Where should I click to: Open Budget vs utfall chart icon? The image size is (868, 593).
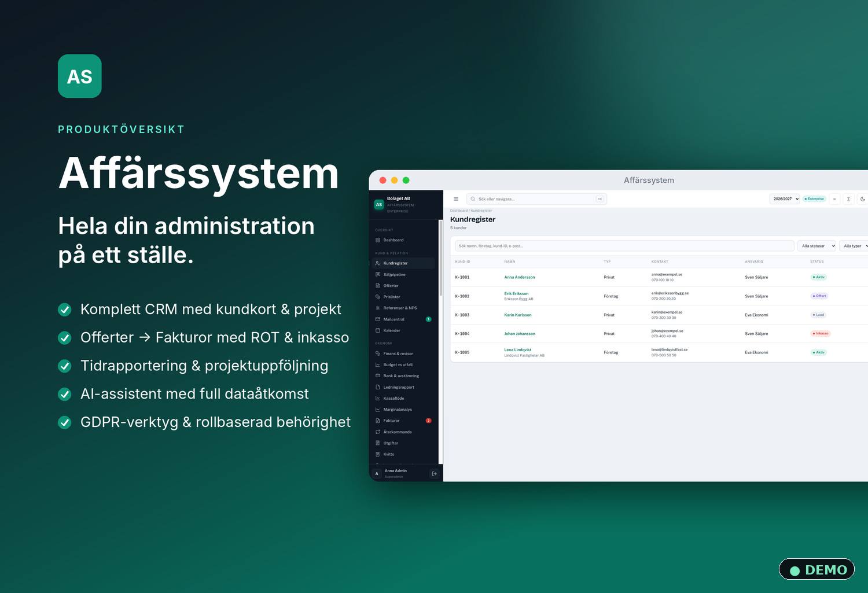tap(378, 364)
